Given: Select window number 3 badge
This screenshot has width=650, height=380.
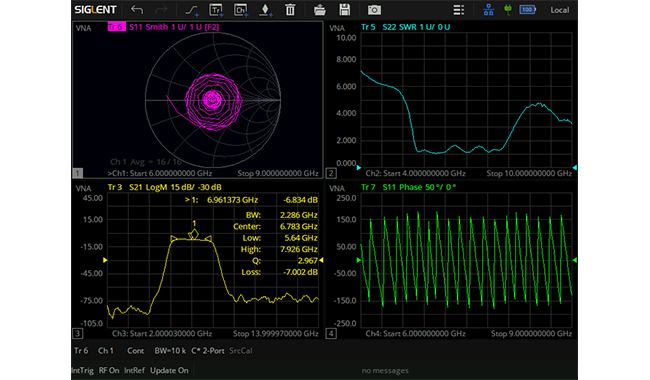Looking at the screenshot, I should (78, 333).
